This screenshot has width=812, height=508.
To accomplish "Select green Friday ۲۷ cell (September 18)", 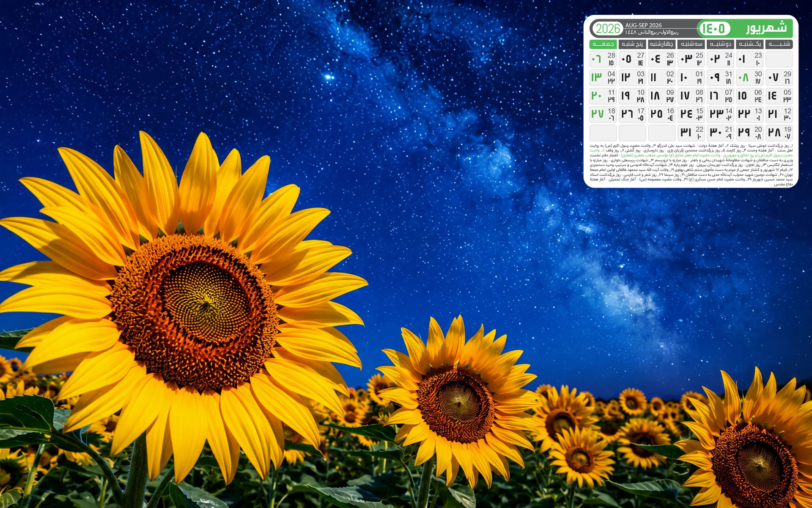I will point(603,114).
